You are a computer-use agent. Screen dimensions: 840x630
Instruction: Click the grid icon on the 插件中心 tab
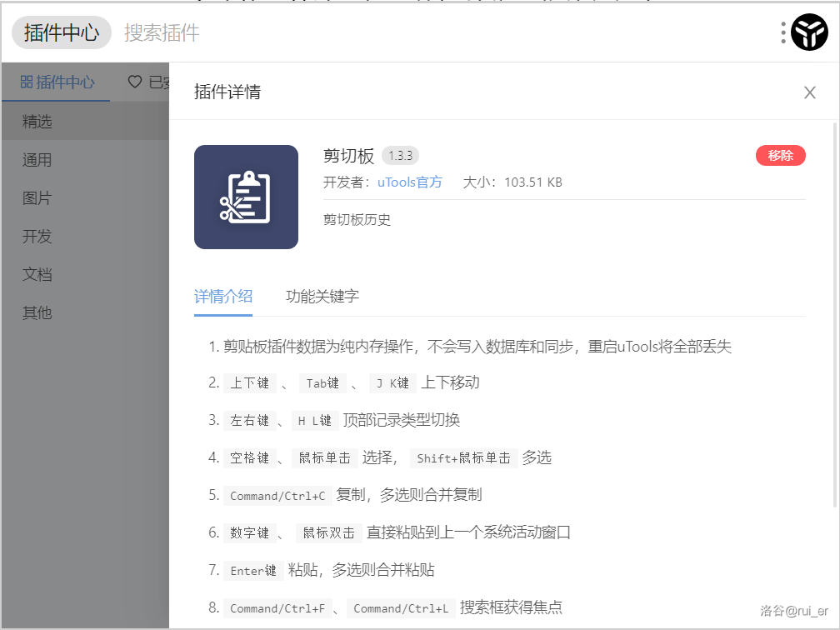[27, 82]
